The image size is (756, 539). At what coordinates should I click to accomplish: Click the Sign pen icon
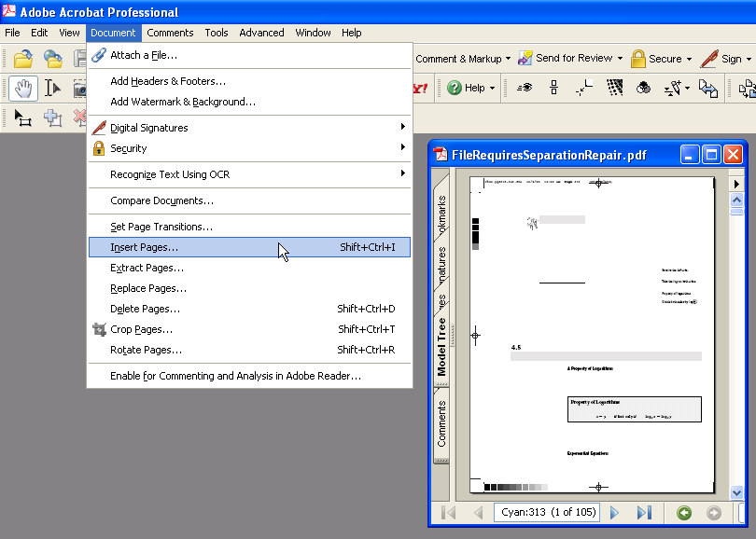click(709, 59)
